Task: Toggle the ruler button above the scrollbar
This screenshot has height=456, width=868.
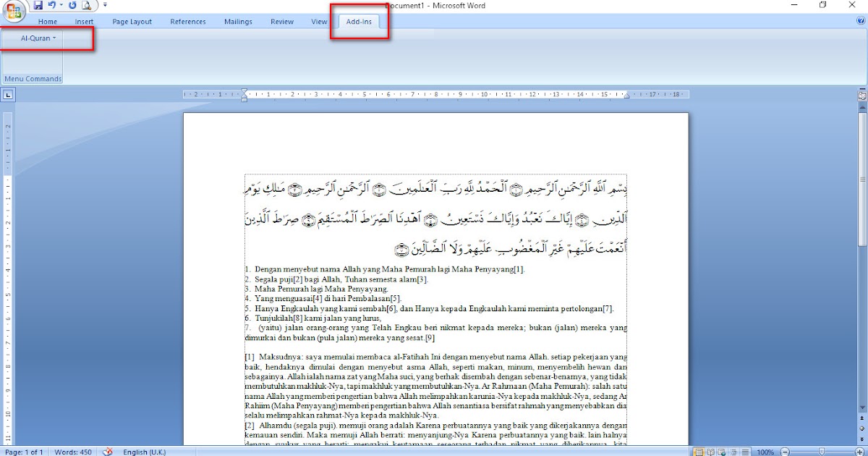Action: (x=861, y=95)
